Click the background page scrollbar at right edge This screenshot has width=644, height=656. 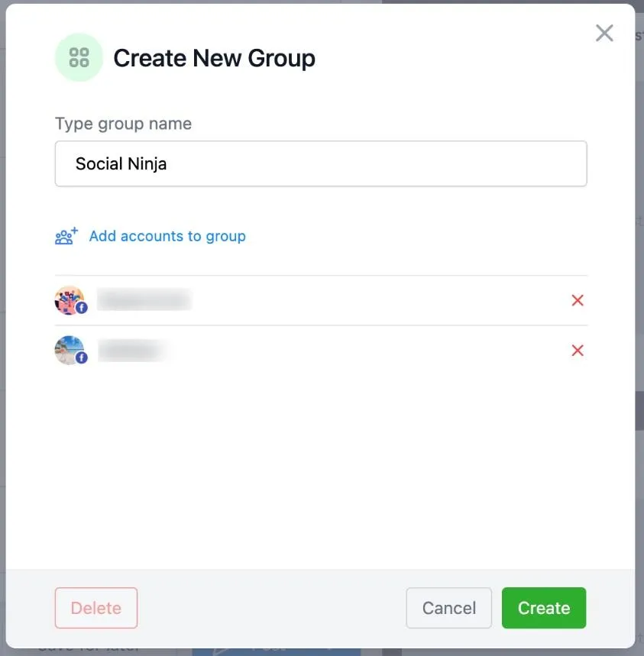pos(639,411)
